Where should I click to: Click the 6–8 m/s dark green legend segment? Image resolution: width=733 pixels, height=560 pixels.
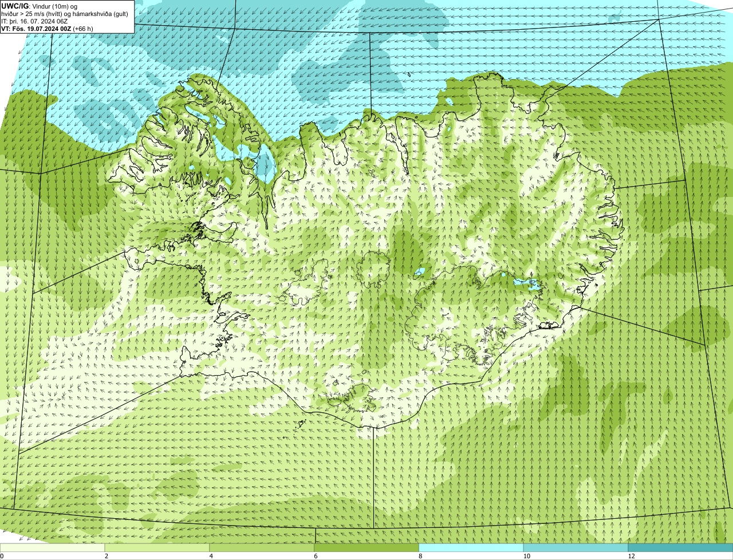point(366,547)
